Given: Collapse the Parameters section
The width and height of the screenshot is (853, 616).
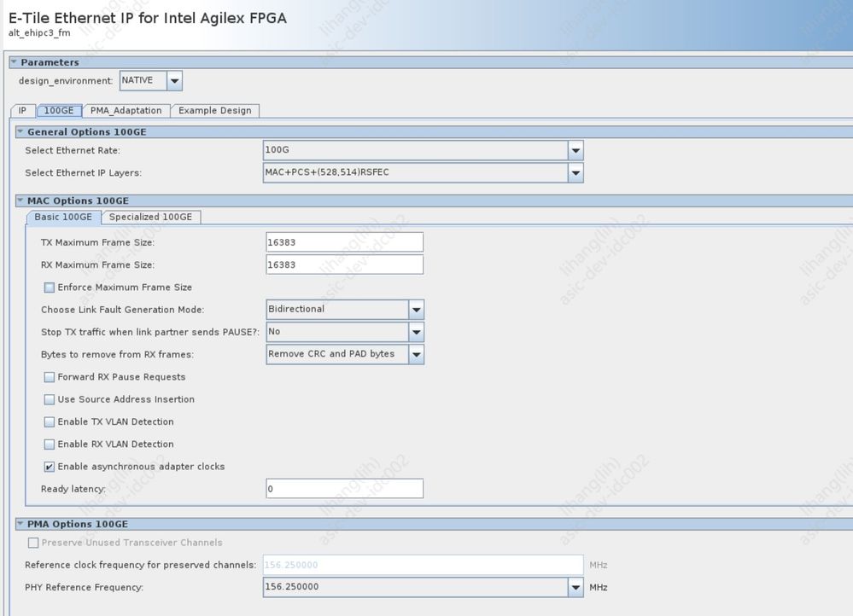Looking at the screenshot, I should (x=15, y=62).
